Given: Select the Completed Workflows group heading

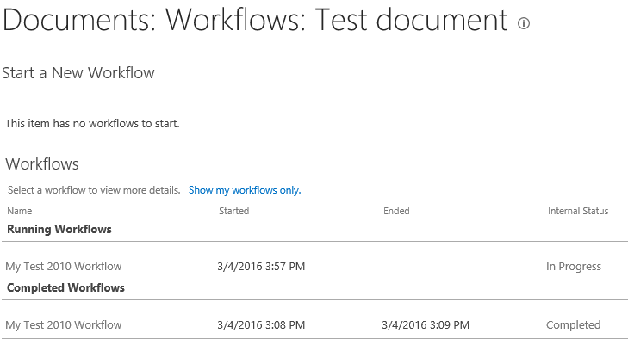Looking at the screenshot, I should click(x=65, y=288).
